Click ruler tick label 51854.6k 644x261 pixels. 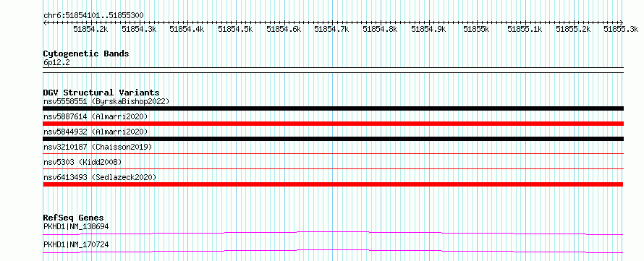point(284,29)
